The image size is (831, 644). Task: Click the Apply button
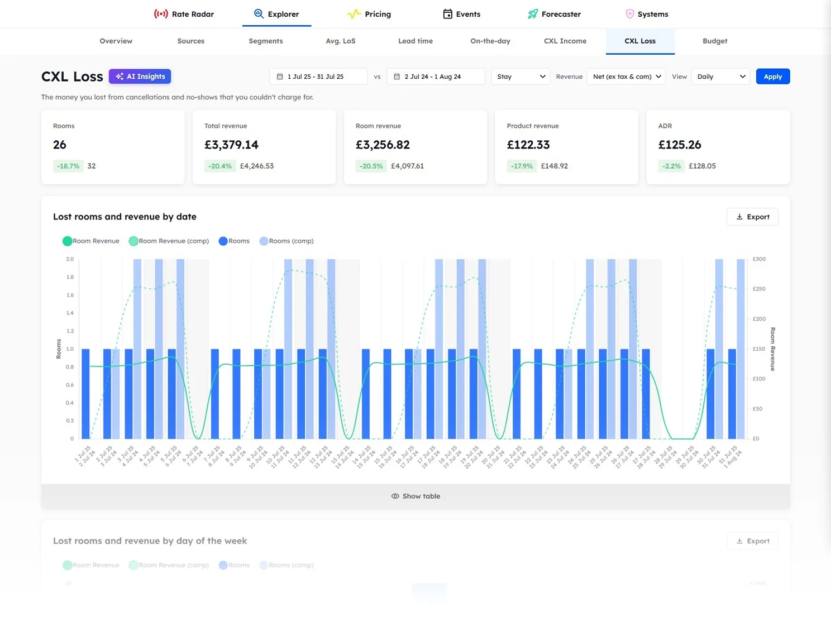773,77
